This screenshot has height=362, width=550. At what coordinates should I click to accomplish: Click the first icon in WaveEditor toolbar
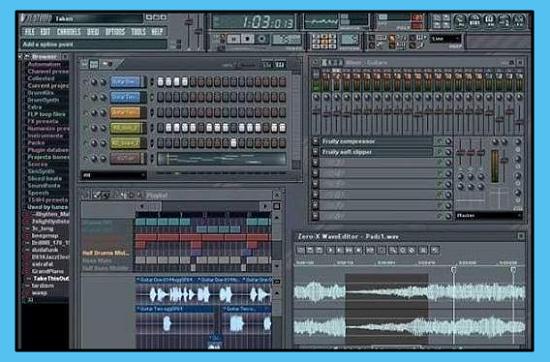coord(301,250)
